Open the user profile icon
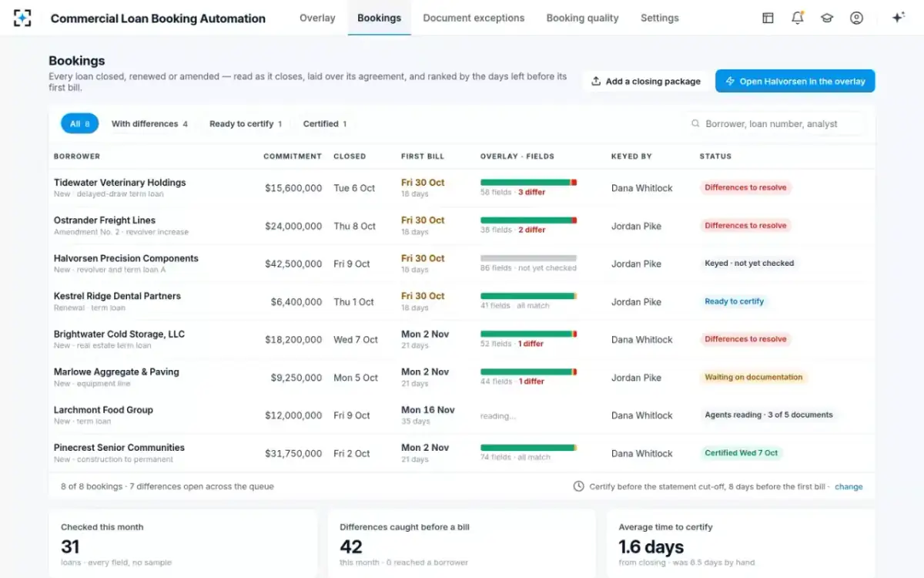This screenshot has height=578, width=924. click(x=856, y=18)
